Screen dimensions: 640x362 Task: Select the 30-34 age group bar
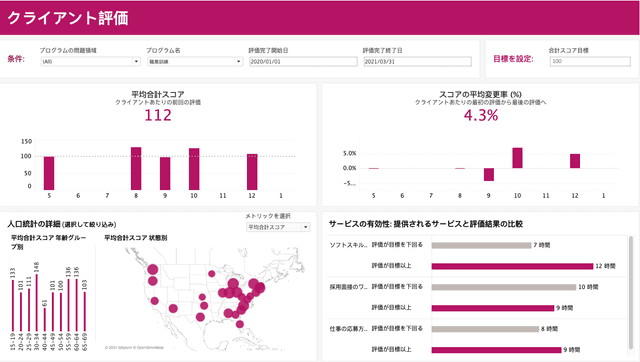pyautogui.click(x=37, y=302)
